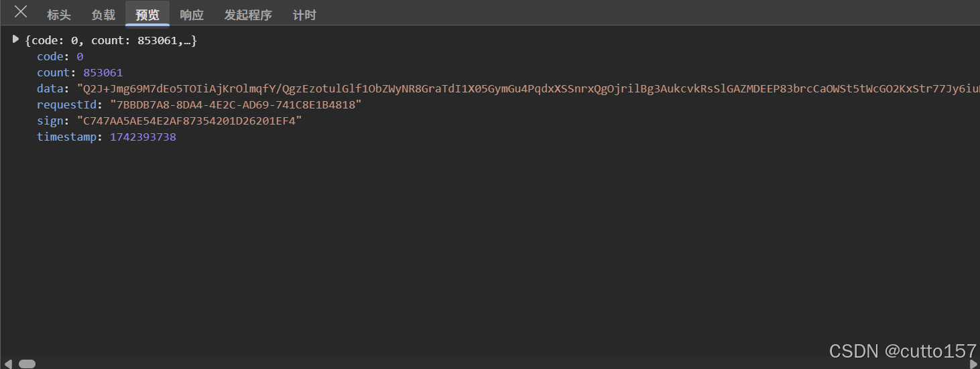Select the timestamp value 1742393738

pyautogui.click(x=143, y=137)
